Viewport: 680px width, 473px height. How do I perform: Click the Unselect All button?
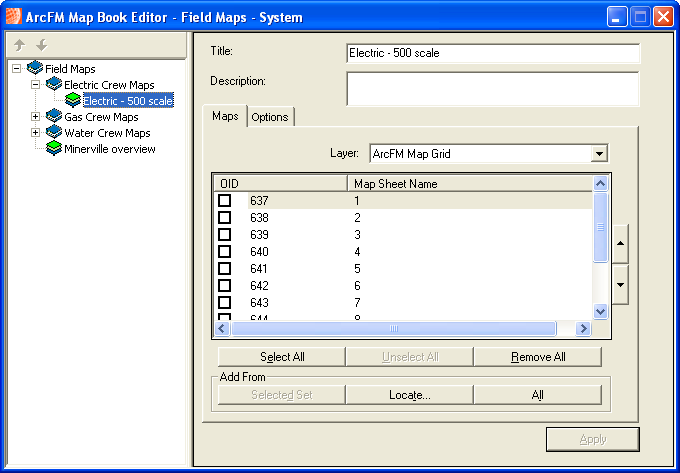[x=410, y=357]
